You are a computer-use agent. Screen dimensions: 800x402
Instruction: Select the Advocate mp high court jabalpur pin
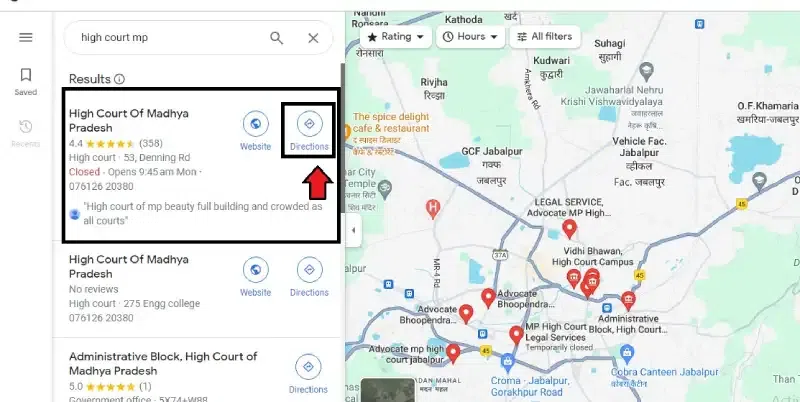pyautogui.click(x=453, y=353)
